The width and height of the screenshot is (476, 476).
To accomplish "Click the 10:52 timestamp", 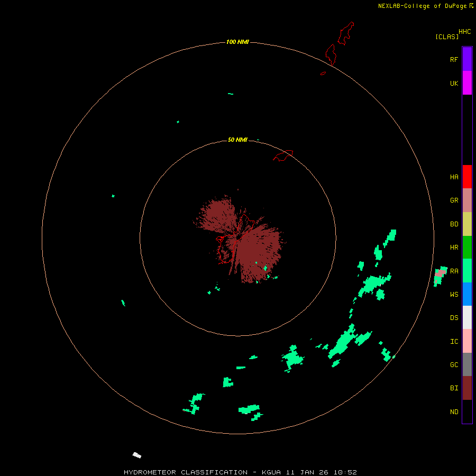I will 345,472.
